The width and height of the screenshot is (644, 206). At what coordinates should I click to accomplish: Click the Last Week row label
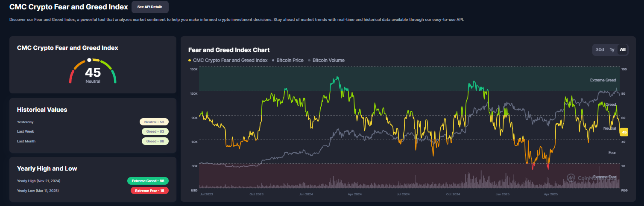[26, 132]
